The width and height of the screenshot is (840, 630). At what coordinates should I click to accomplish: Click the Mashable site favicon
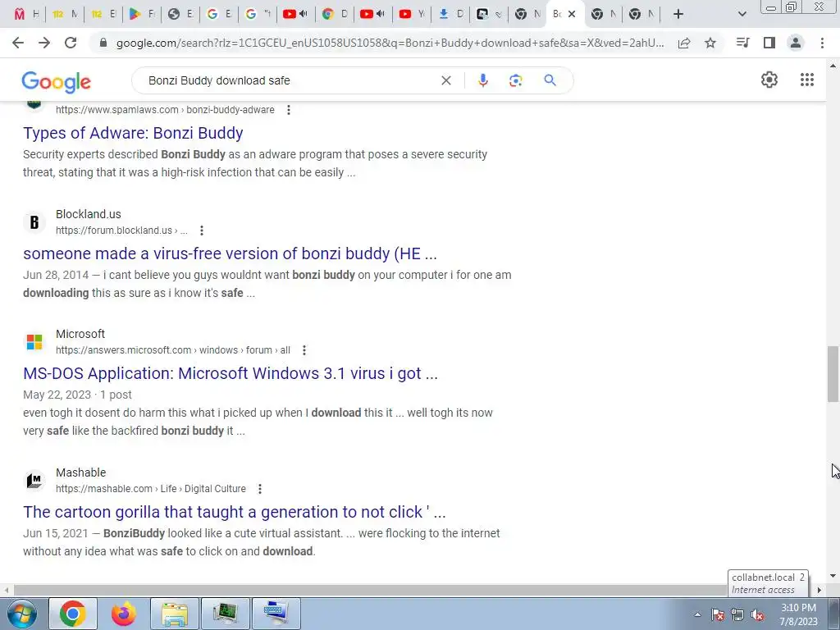coord(34,481)
